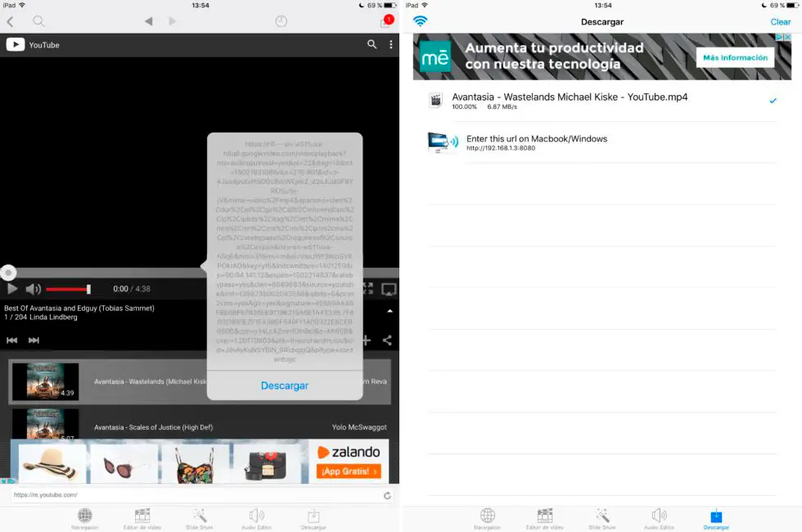Click battery indicator in left status bar
Image resolution: width=802 pixels, height=532 pixels.
click(x=390, y=5)
